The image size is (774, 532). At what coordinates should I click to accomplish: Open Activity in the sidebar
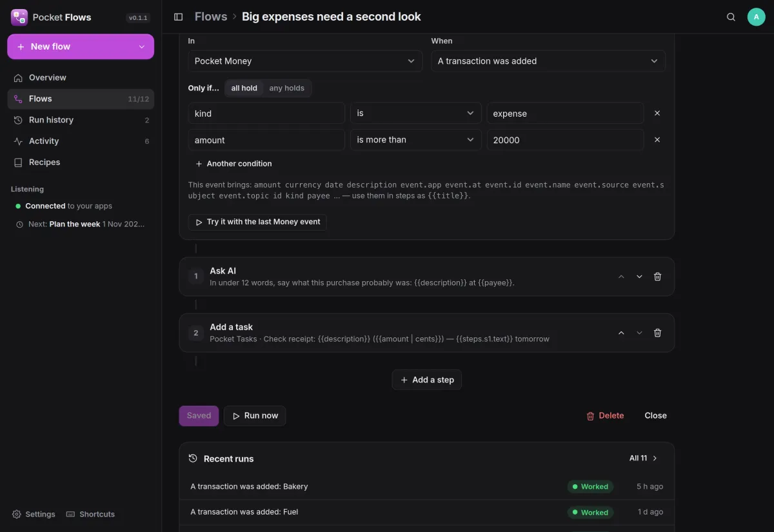pyautogui.click(x=81, y=141)
